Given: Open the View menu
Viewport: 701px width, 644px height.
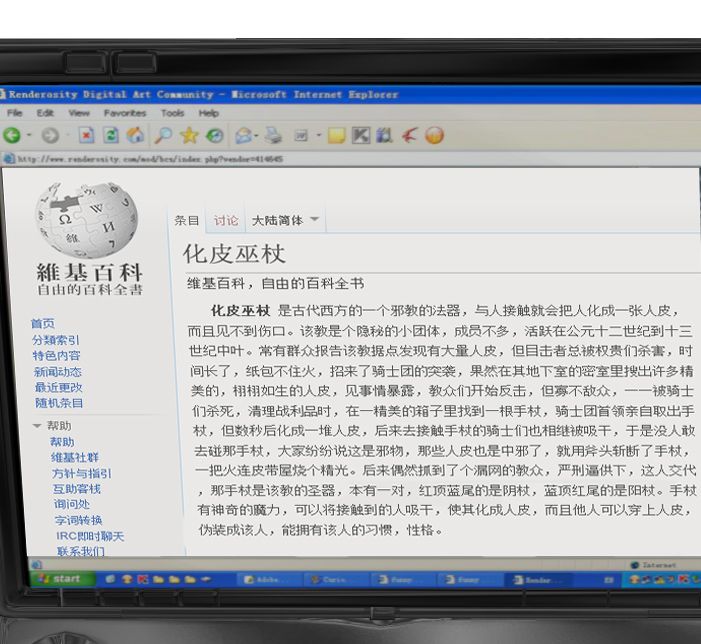Looking at the screenshot, I should [x=79, y=113].
